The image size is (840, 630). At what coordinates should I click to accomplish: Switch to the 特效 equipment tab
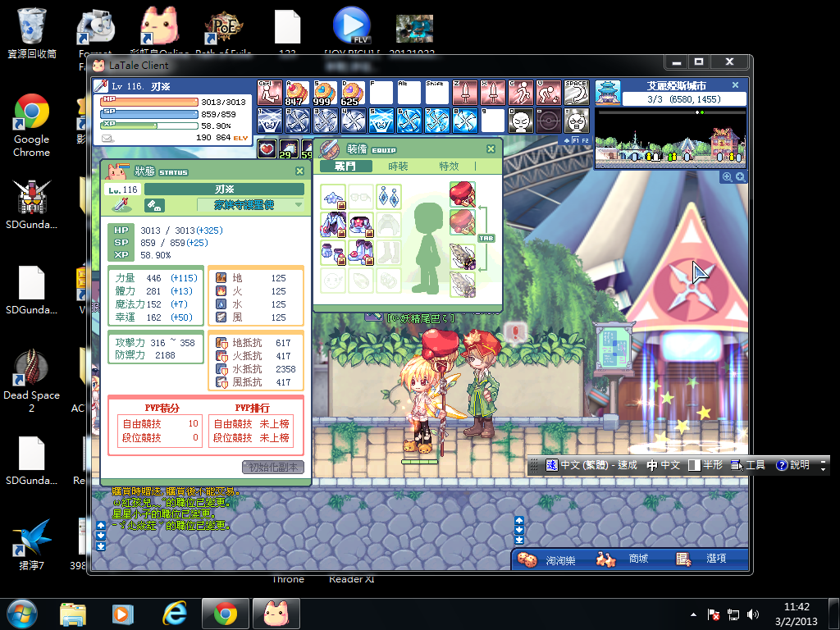pyautogui.click(x=449, y=166)
